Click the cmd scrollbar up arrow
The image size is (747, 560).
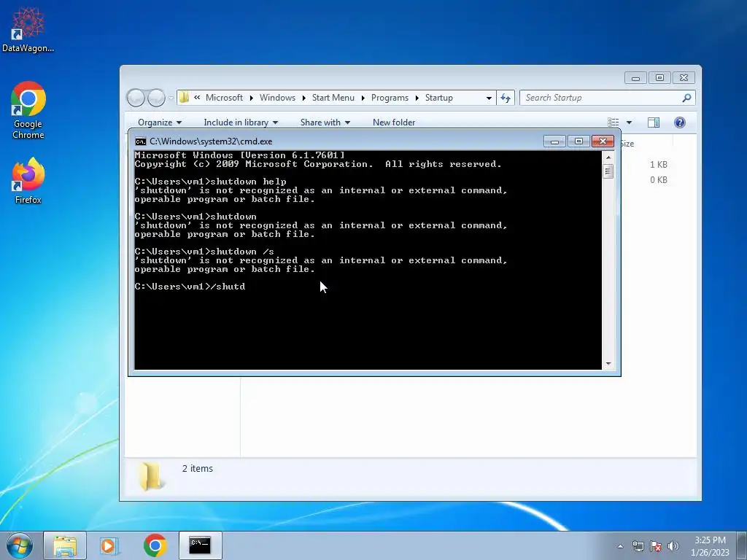[608, 157]
